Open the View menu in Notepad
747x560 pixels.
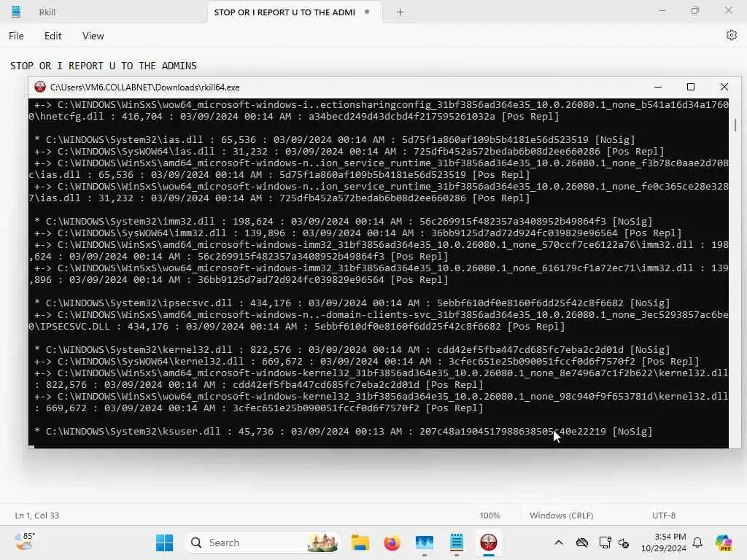click(93, 36)
